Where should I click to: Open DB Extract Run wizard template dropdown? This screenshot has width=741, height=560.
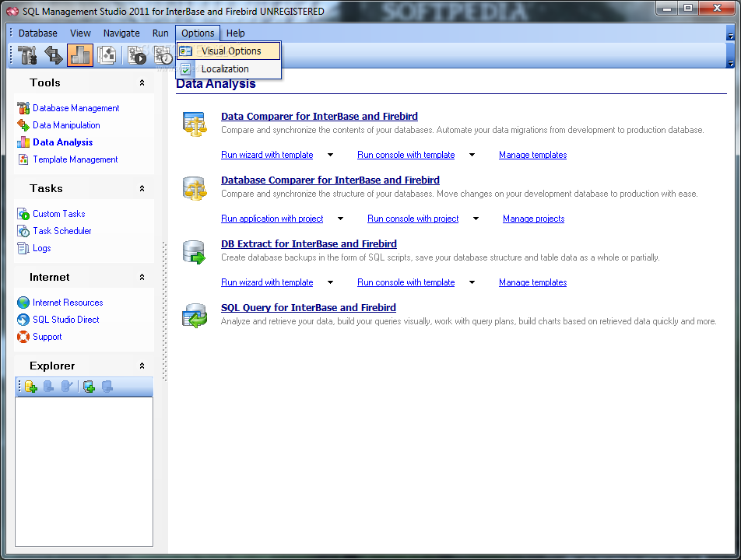330,282
